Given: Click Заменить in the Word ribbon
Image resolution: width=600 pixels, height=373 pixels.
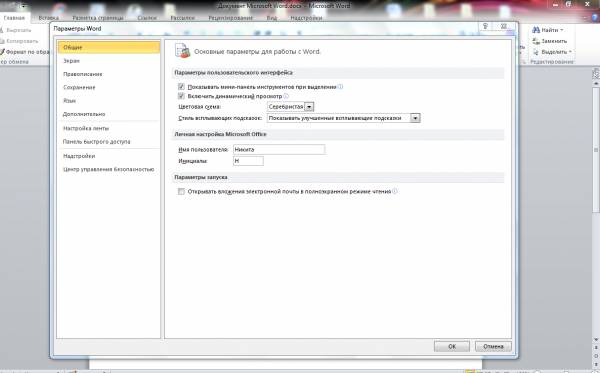Looking at the screenshot, I should tap(550, 41).
